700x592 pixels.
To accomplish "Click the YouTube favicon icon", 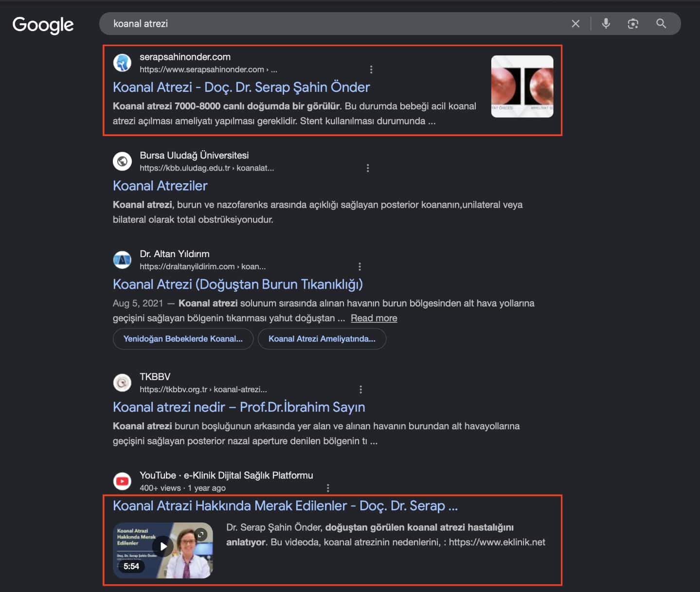I will point(122,481).
